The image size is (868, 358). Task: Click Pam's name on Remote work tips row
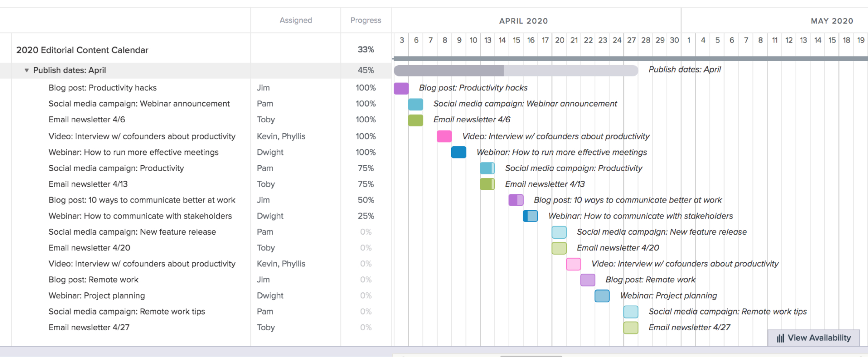pos(265,311)
